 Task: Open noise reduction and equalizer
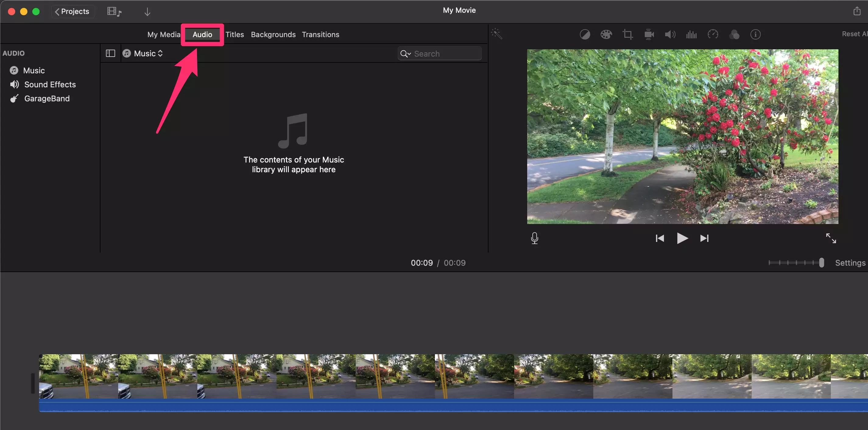pyautogui.click(x=691, y=34)
